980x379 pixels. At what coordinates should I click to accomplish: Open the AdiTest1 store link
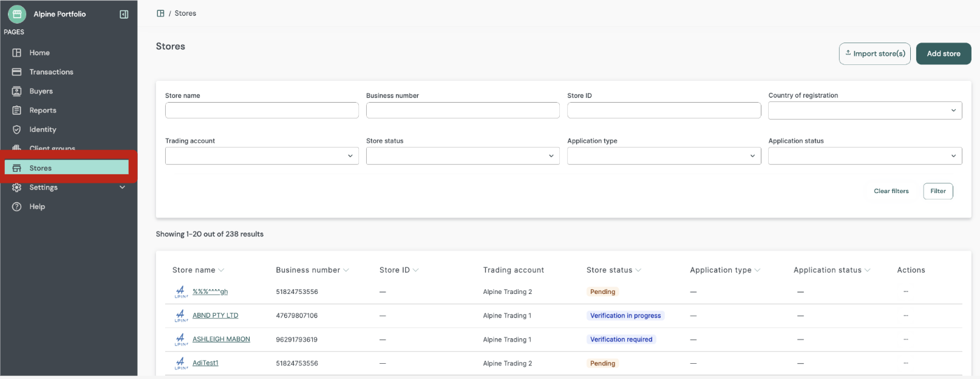tap(205, 363)
